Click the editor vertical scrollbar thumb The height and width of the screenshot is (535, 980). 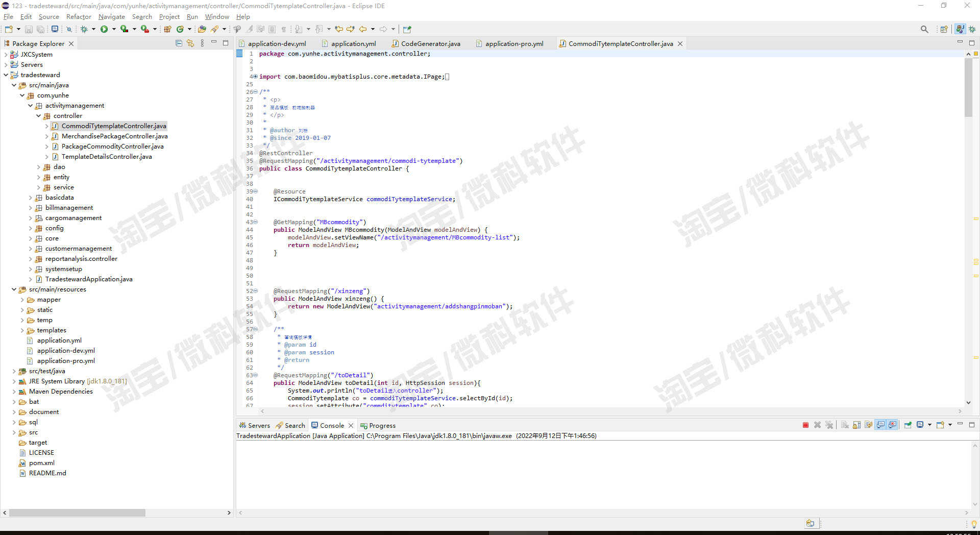click(x=968, y=87)
